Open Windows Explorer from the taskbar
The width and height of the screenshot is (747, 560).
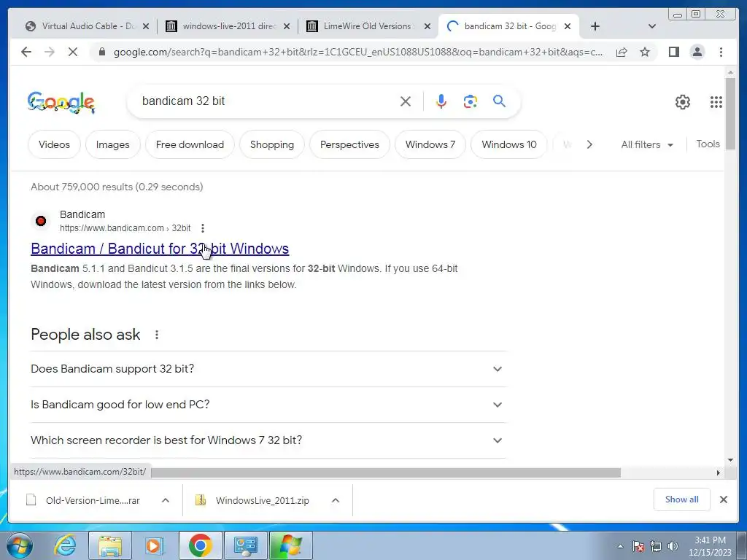(x=109, y=545)
